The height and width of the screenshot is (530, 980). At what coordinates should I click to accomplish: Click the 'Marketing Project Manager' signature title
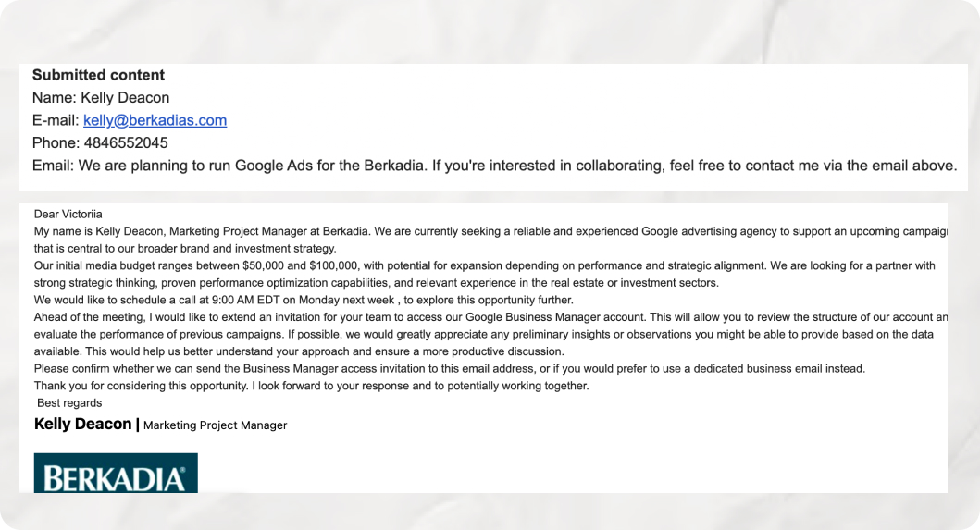point(215,425)
